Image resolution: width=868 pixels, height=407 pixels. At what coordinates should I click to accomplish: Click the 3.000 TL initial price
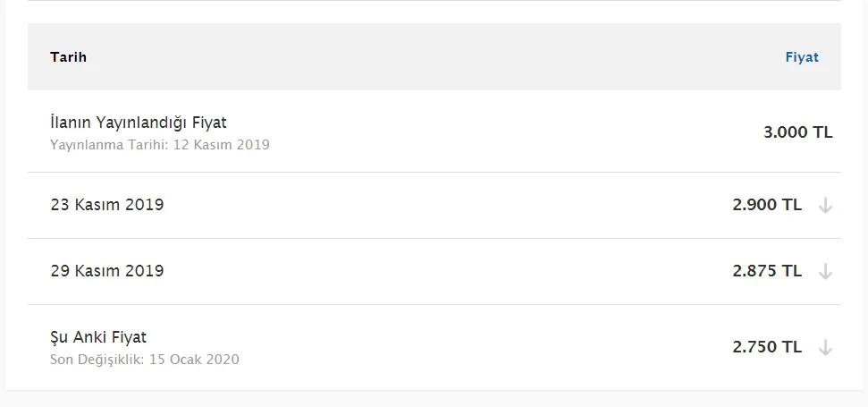pyautogui.click(x=797, y=132)
